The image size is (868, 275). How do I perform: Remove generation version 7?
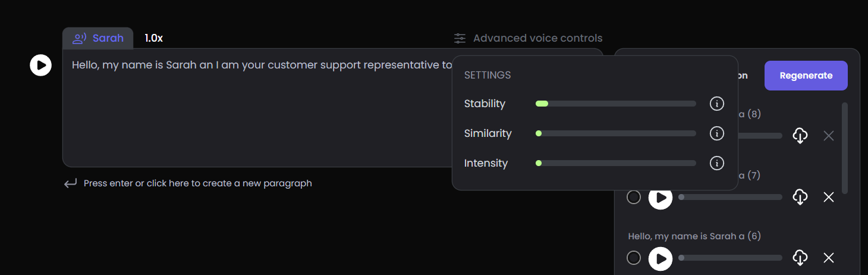[x=829, y=197]
